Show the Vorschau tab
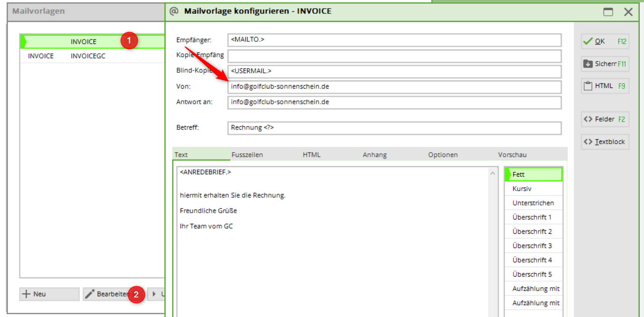This screenshot has width=644, height=317. coord(512,155)
